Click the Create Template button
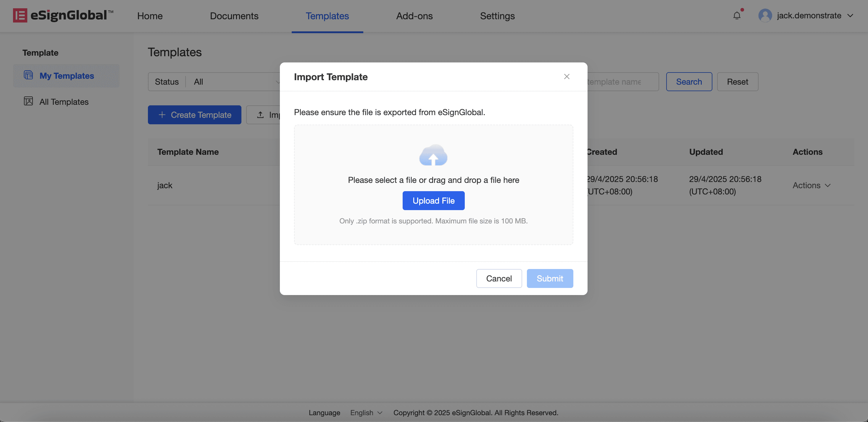868x422 pixels. (194, 115)
